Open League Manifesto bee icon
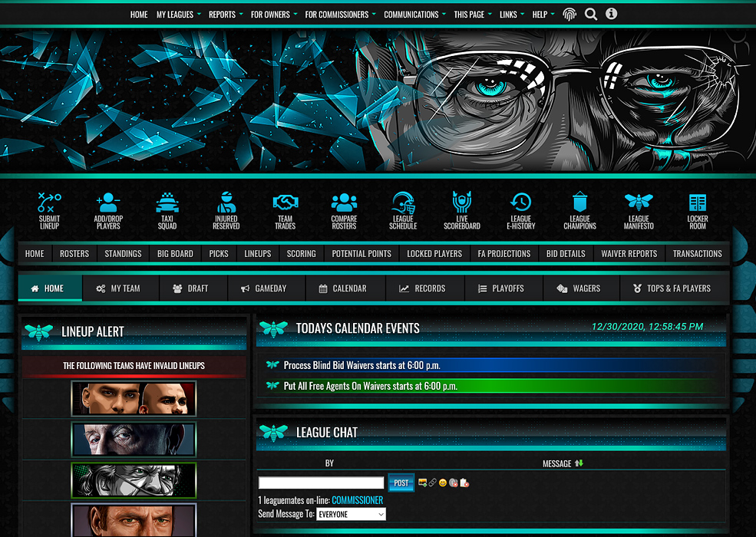This screenshot has width=756, height=537. (639, 211)
